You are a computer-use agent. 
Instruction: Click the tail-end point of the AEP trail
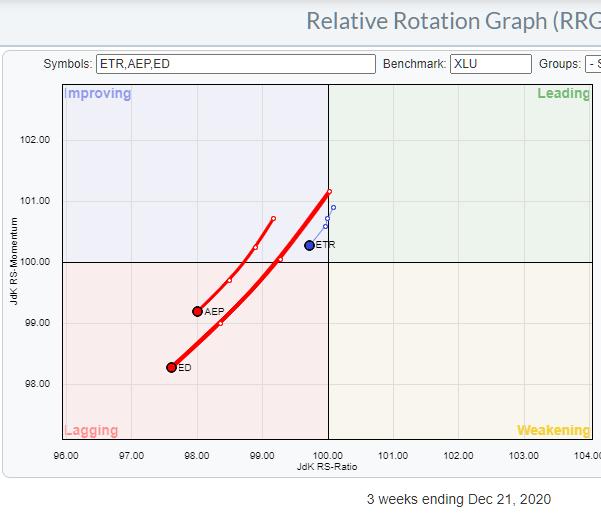[273, 218]
